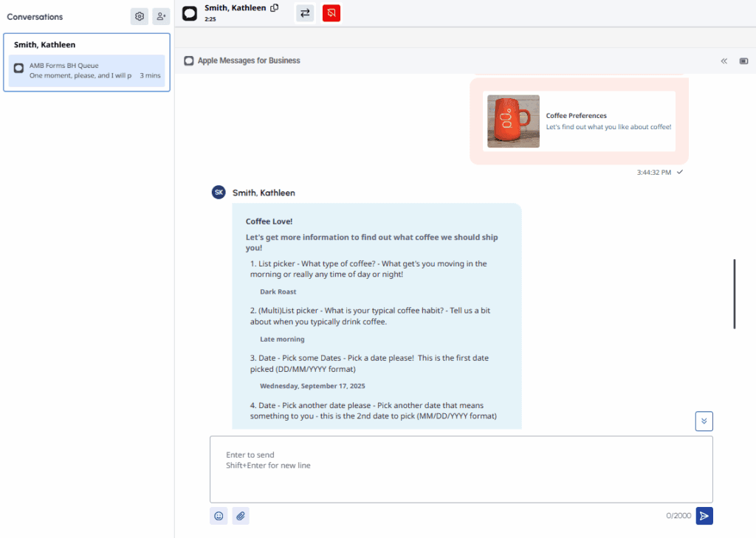This screenshot has width=756, height=538.
Task: Open the Conversations settings gear
Action: [x=139, y=15]
